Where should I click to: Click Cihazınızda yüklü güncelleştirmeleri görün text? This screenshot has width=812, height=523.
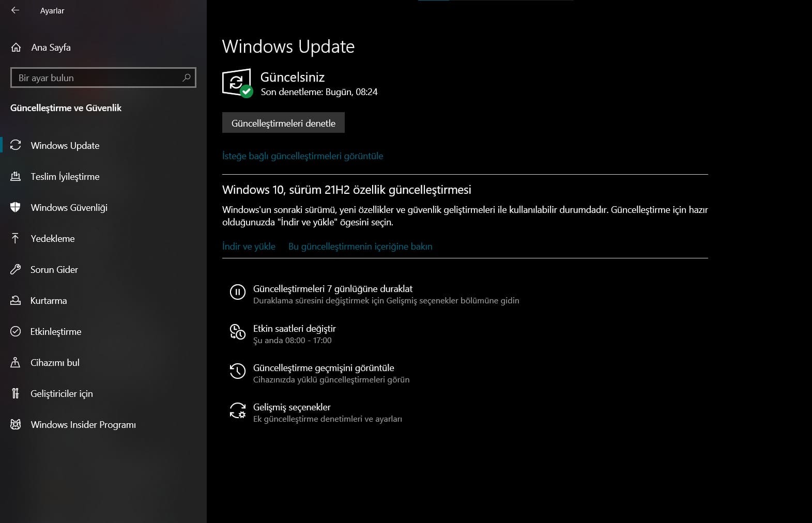pyautogui.click(x=331, y=380)
